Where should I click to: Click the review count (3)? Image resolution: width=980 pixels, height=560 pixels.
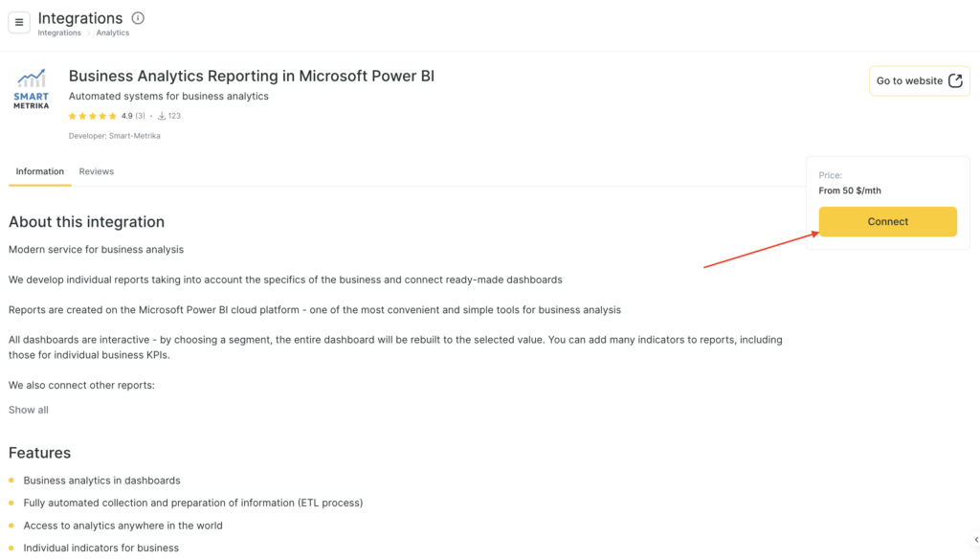pos(140,116)
